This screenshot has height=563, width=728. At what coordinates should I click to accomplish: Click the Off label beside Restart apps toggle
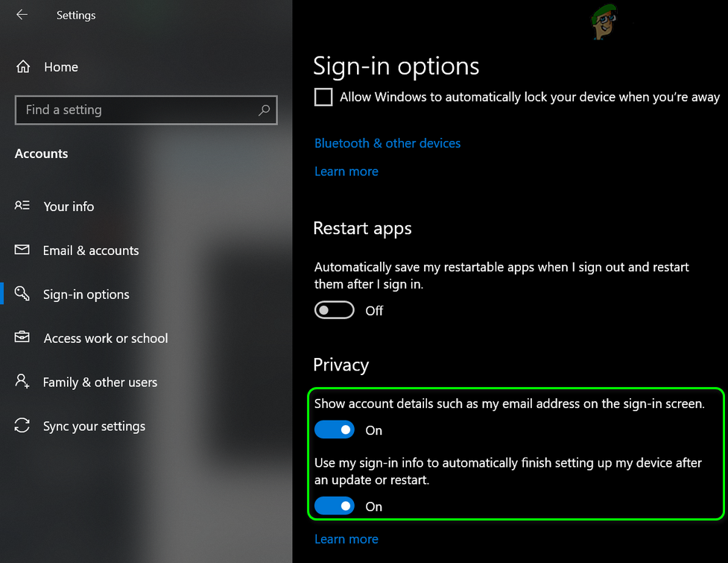(x=374, y=310)
